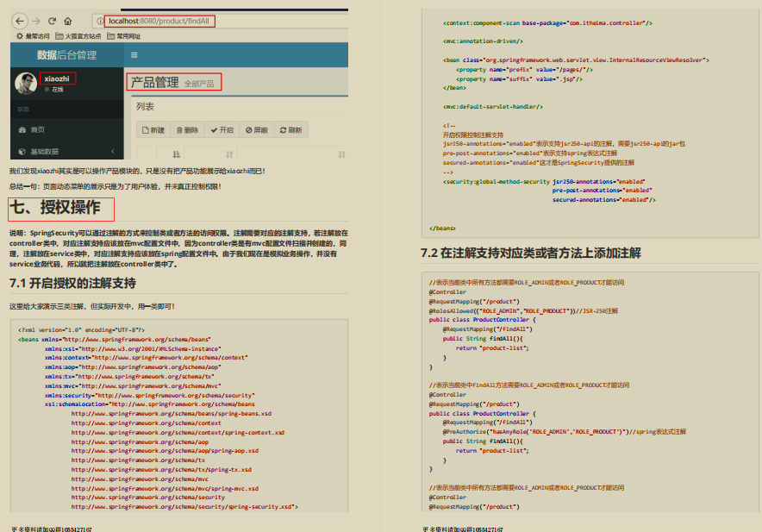Expand 基础数据 using its chevron arrow
This screenshot has width=762, height=532.
coord(113,151)
